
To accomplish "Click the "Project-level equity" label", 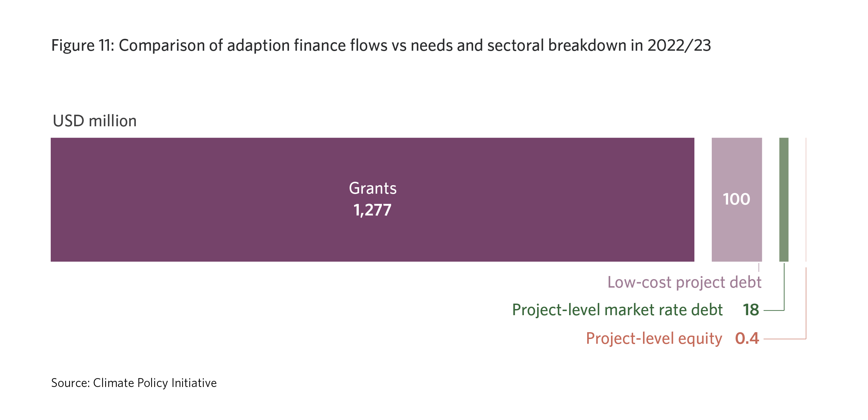I will coord(654,338).
